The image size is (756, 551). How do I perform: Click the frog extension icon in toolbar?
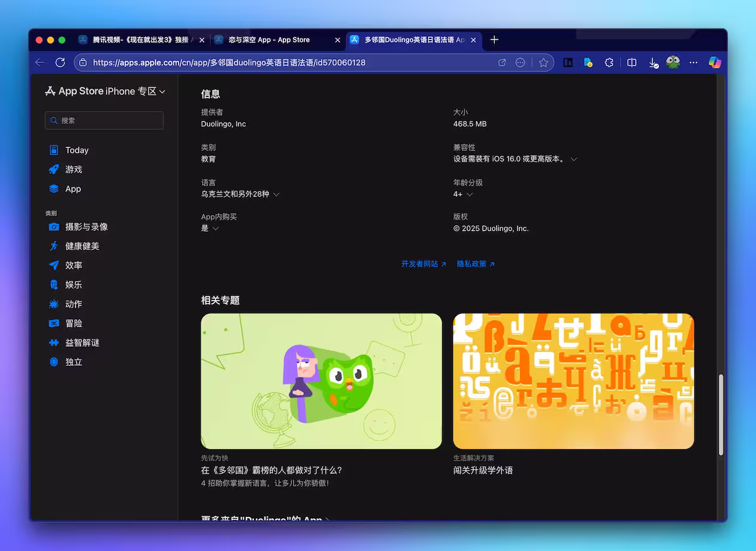[673, 62]
